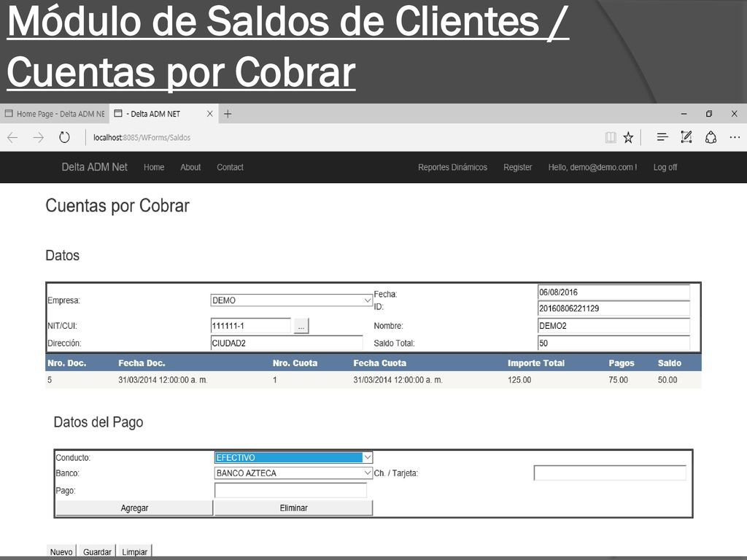Select the Importe Total value 125.00

[519, 380]
